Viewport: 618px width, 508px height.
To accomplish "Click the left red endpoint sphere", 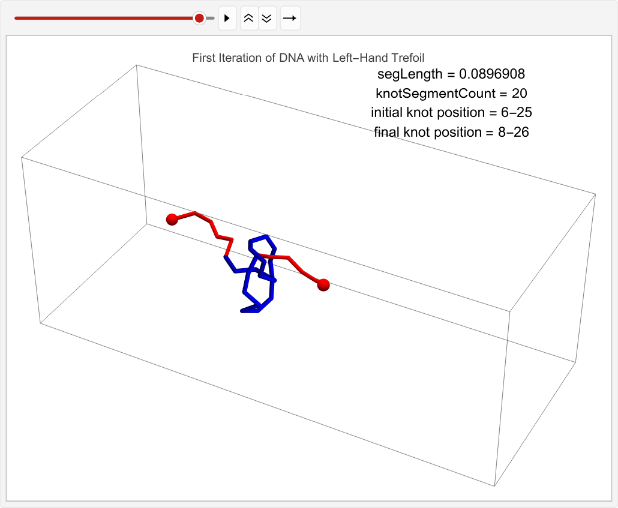I will point(172,219).
